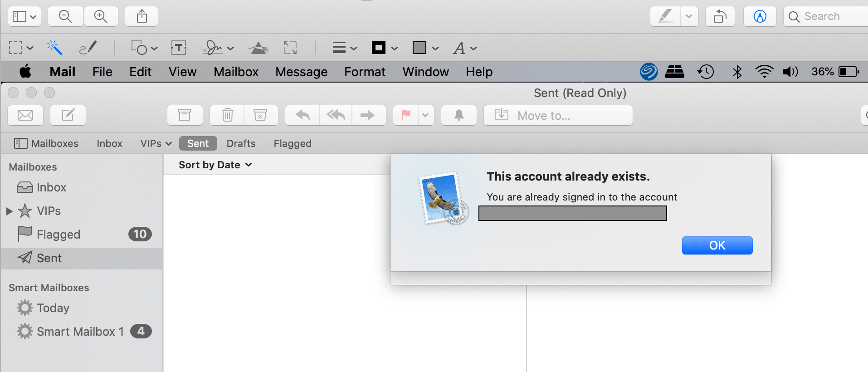Select Inbox in the sidebar
The width and height of the screenshot is (868, 372).
[82, 187]
